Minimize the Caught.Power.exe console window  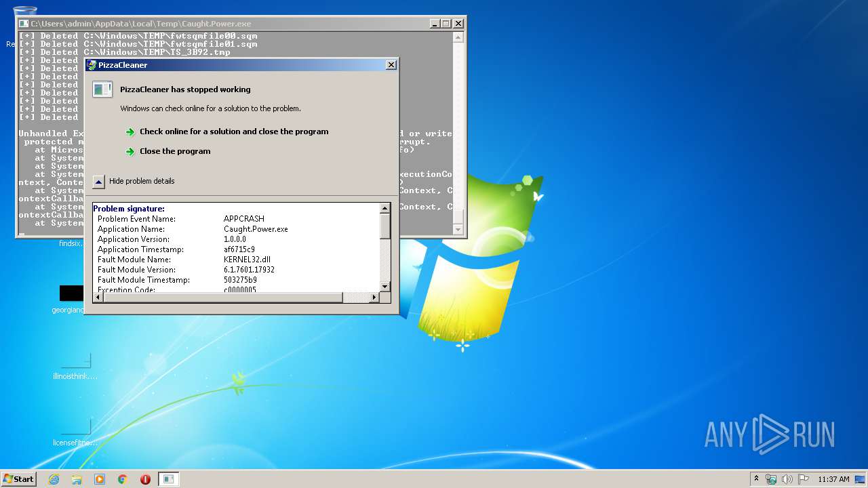[435, 24]
